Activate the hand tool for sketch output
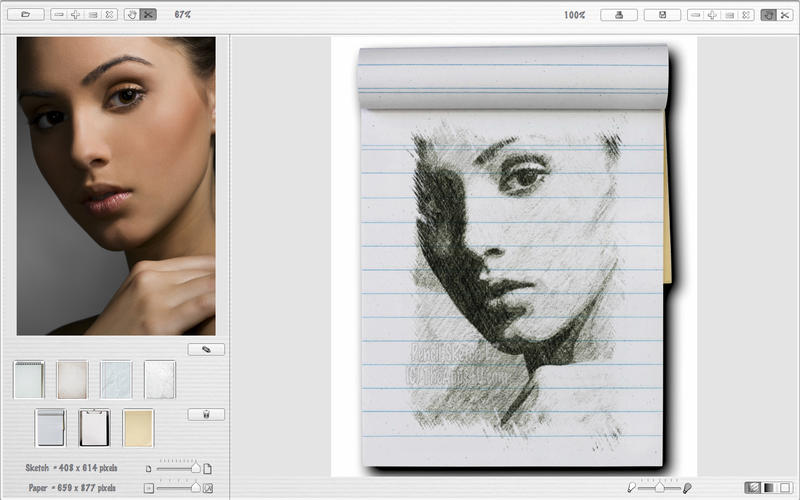This screenshot has height=500, width=800. coord(768,15)
